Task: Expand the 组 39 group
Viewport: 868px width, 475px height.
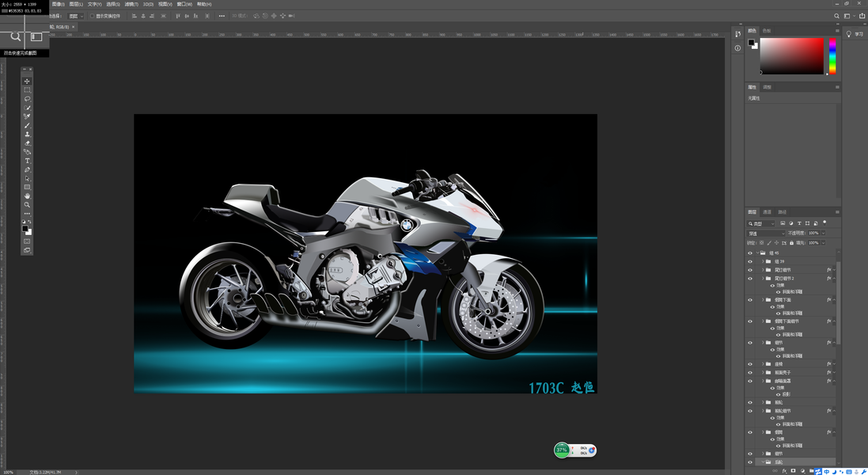Action: (x=763, y=261)
